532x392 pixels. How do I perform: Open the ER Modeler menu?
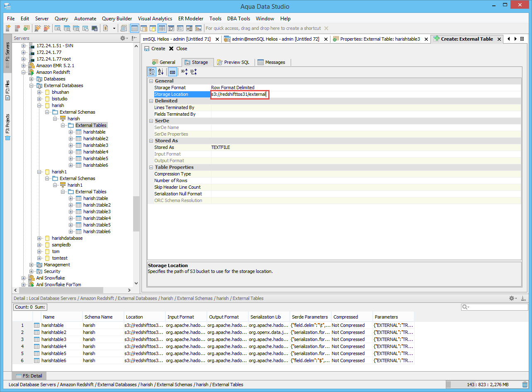pos(191,19)
